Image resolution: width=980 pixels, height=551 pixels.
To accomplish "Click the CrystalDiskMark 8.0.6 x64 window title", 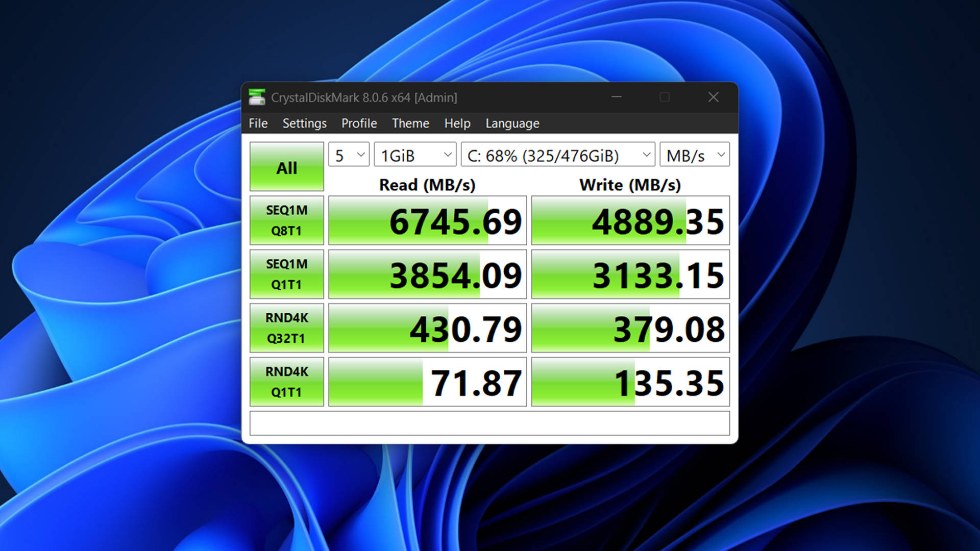I will 364,97.
